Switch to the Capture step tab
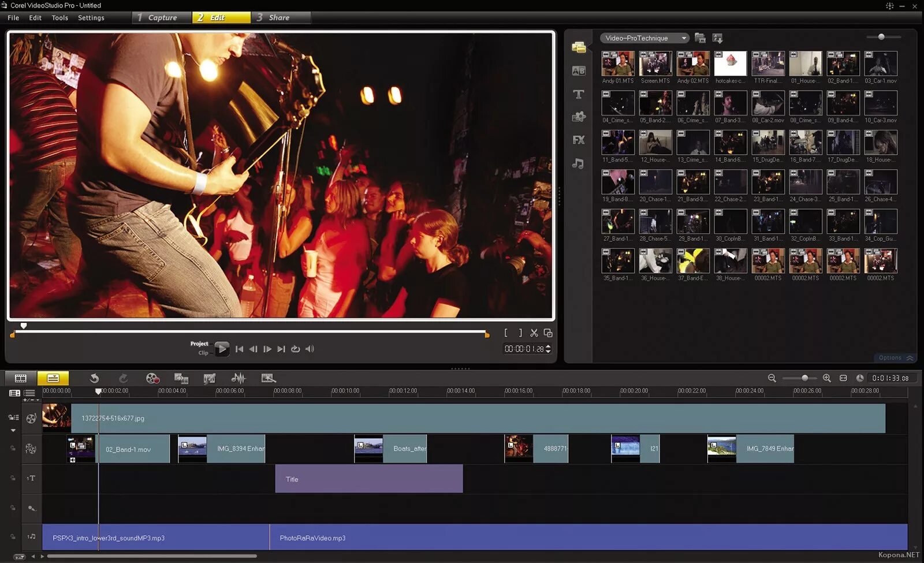Image resolution: width=924 pixels, height=563 pixels. tap(161, 18)
